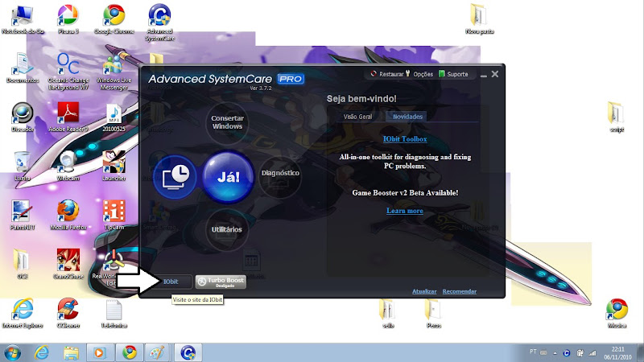644x362 pixels.
Task: Open Restaurar in Advanced SystemCare
Action: [387, 74]
